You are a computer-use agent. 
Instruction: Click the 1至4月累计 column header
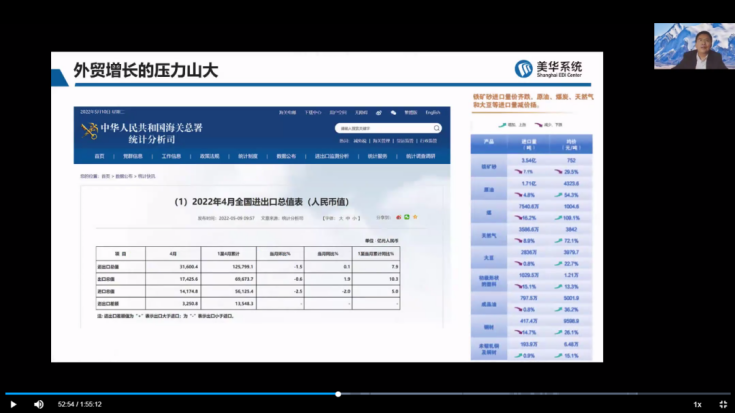(x=228, y=254)
